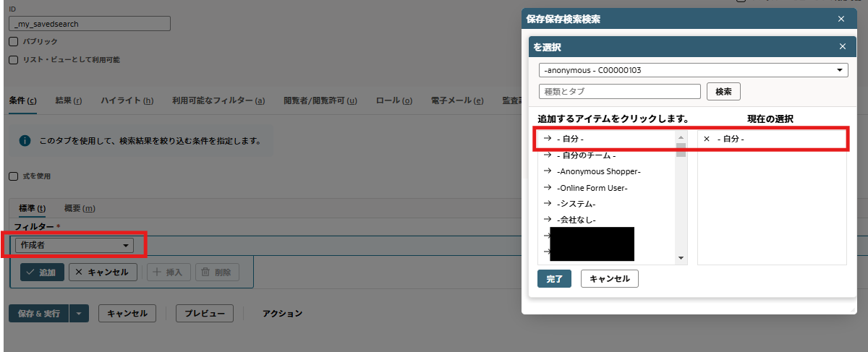868x352 pixels.
Task: Expand the 保存 & 実行 split arrow
Action: click(80, 314)
